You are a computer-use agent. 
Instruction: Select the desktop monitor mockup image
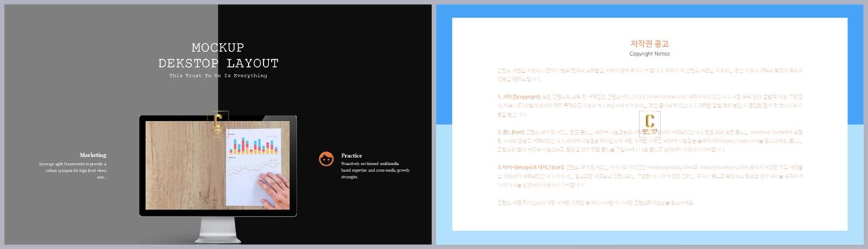click(218, 178)
